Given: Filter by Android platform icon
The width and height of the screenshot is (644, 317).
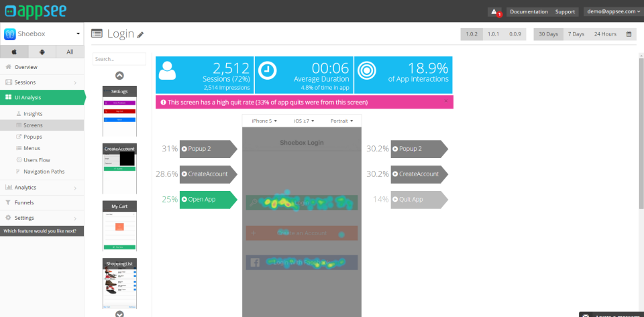Looking at the screenshot, I should [x=42, y=52].
